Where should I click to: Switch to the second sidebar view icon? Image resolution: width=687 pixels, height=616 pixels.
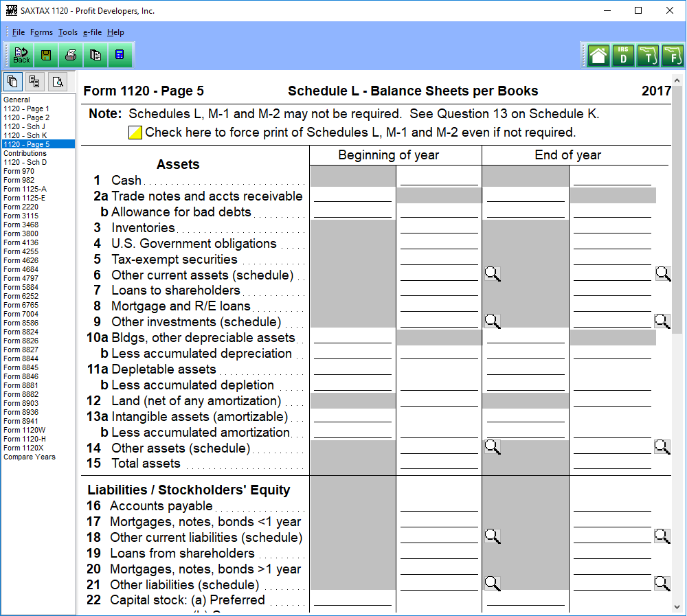(x=34, y=82)
